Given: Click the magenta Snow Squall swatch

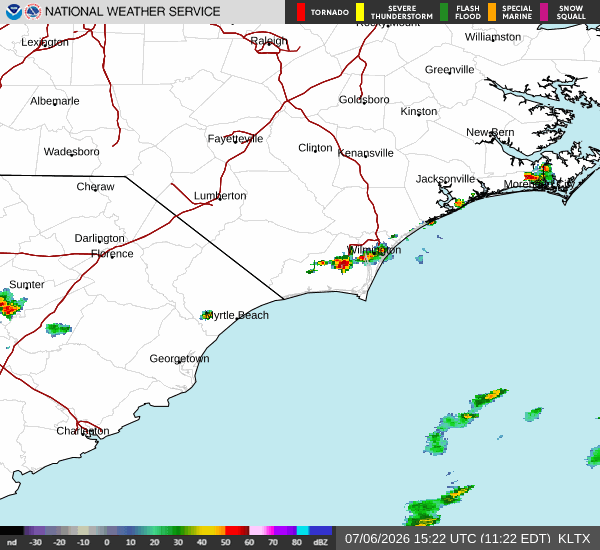Looking at the screenshot, I should (x=544, y=12).
